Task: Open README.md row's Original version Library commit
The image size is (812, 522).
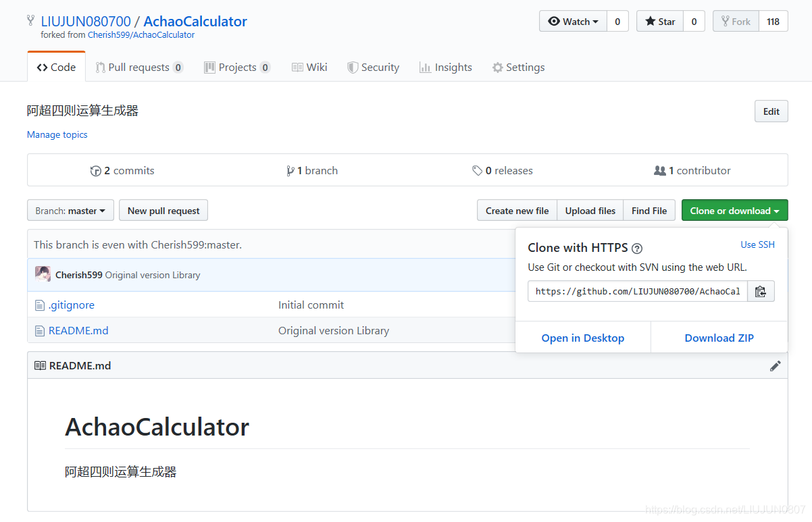Action: [x=334, y=331]
